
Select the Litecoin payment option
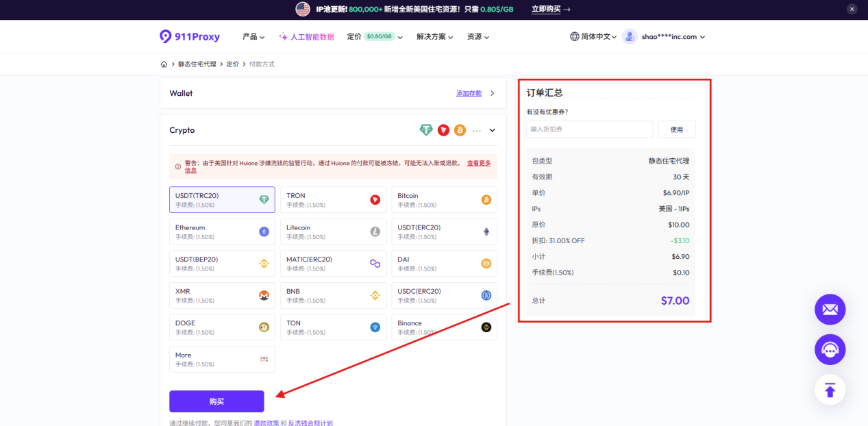tap(333, 231)
